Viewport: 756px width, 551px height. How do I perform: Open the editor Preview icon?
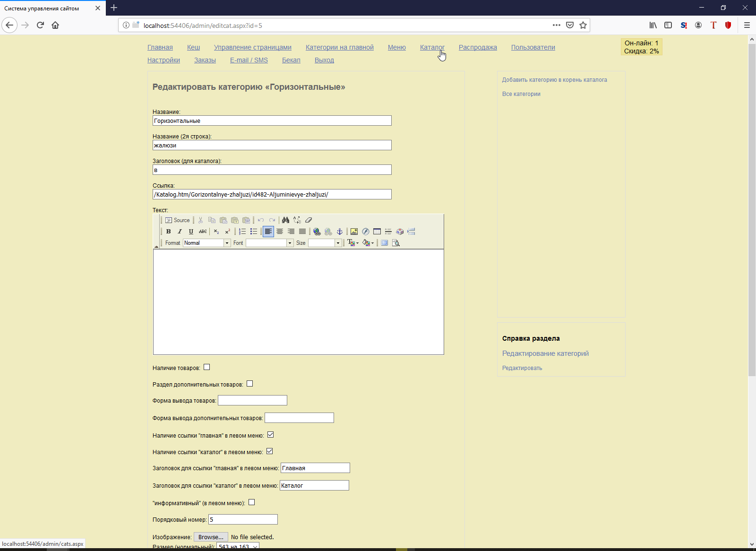click(x=396, y=243)
